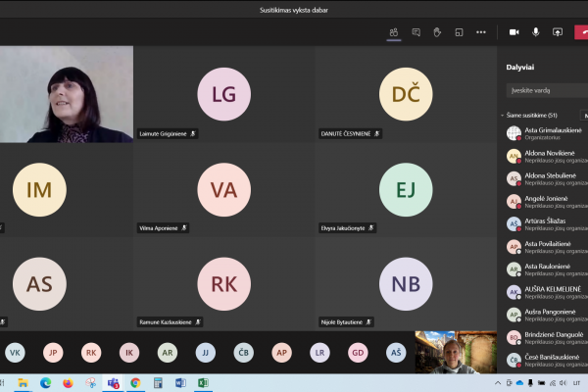Open Microsoft Edge from the taskbar
Image resolution: width=588 pixels, height=392 pixels.
[x=46, y=383]
